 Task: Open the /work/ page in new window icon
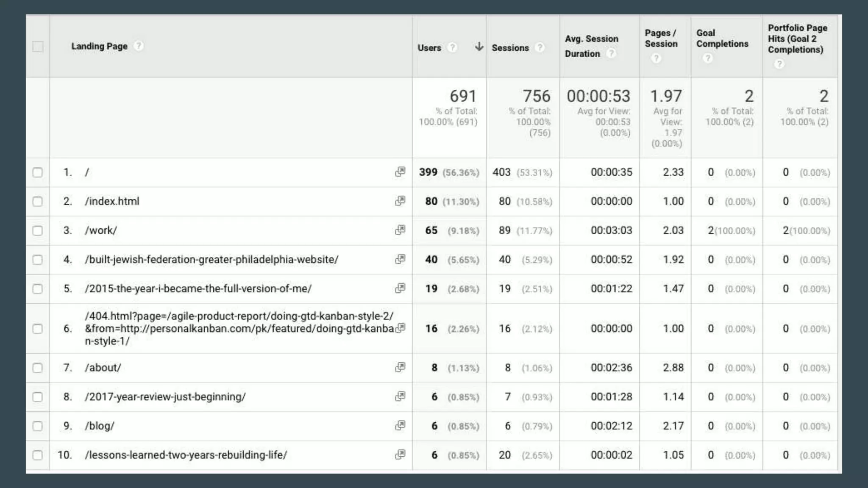pos(400,230)
